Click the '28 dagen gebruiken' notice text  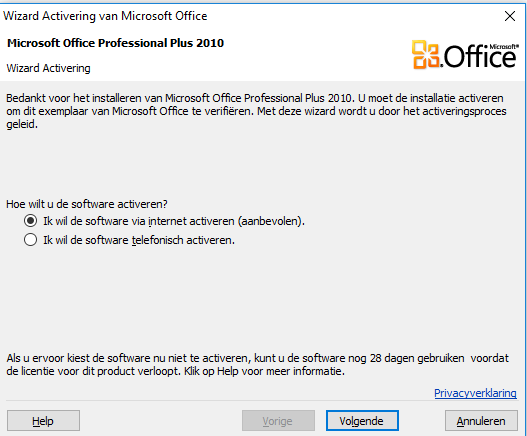click(257, 365)
